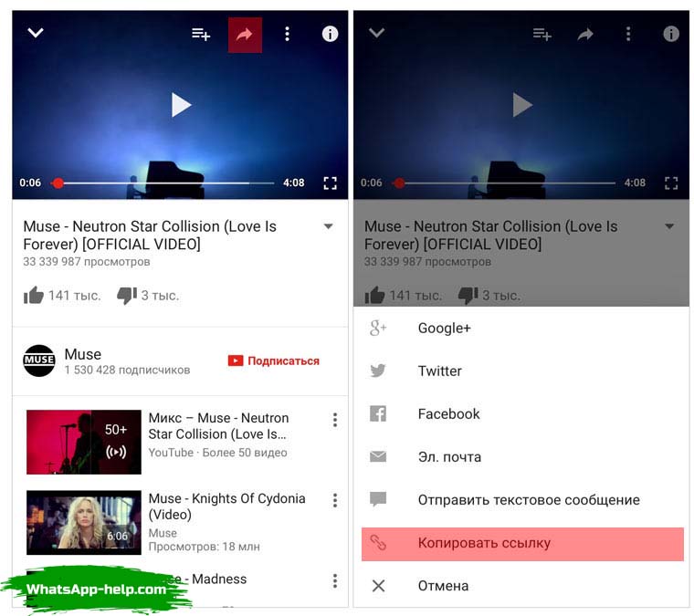
Task: Play the video in left player
Action: [181, 105]
